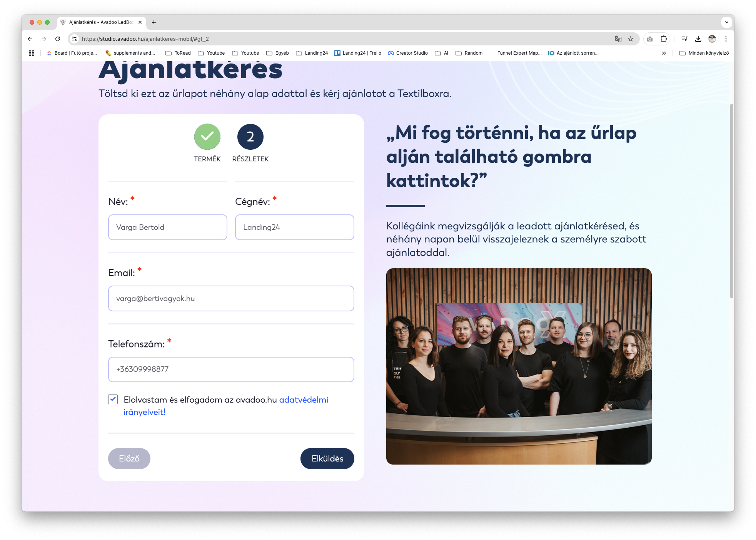The image size is (756, 540).
Task: Reload the current page
Action: (x=58, y=39)
